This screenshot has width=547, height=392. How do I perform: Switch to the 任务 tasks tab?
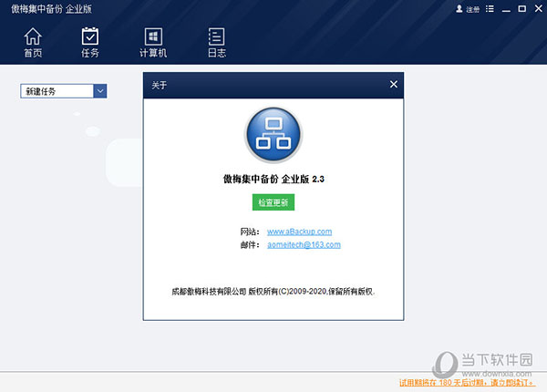(x=90, y=43)
